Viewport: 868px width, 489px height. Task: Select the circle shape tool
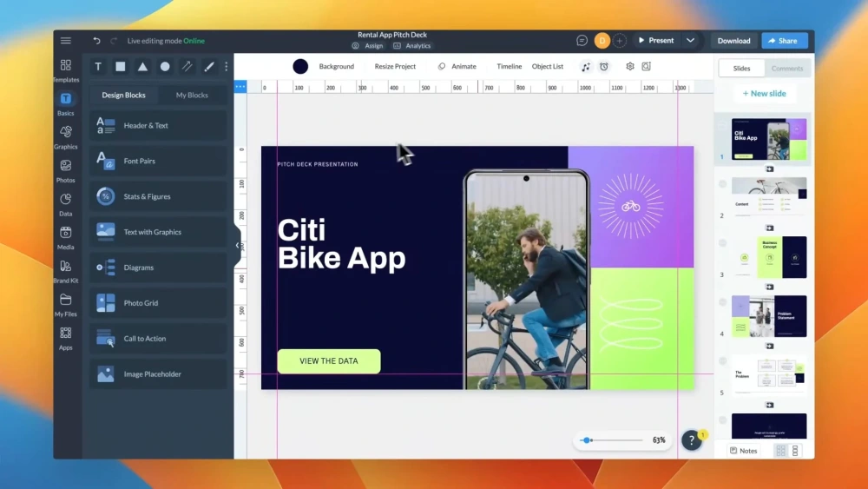[x=165, y=67]
